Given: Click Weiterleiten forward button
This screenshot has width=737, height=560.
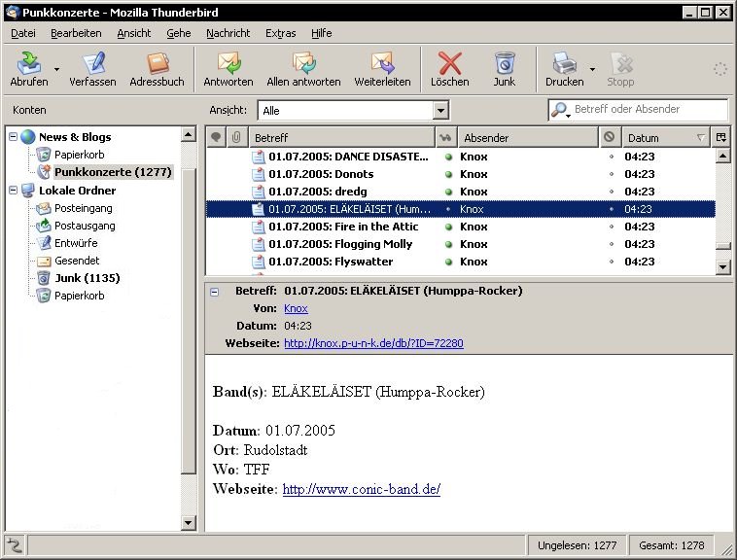Looking at the screenshot, I should (383, 70).
